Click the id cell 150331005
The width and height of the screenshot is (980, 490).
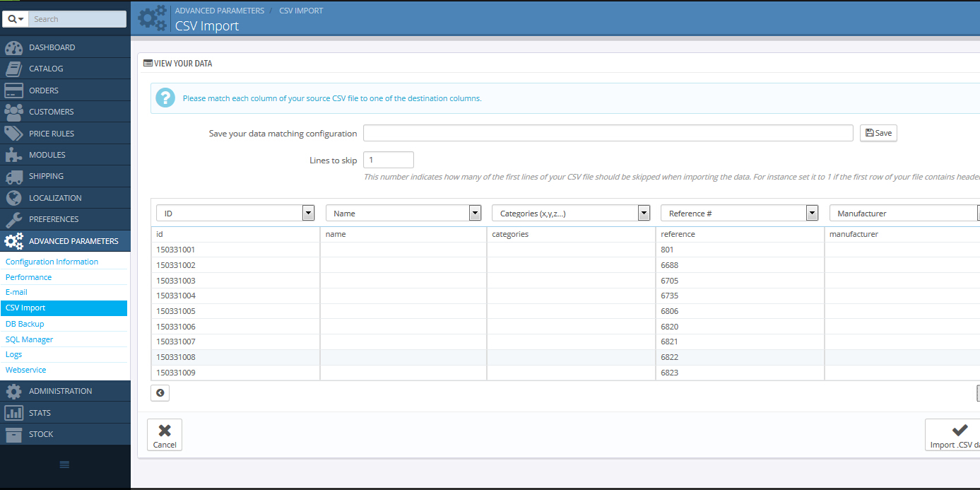point(236,311)
